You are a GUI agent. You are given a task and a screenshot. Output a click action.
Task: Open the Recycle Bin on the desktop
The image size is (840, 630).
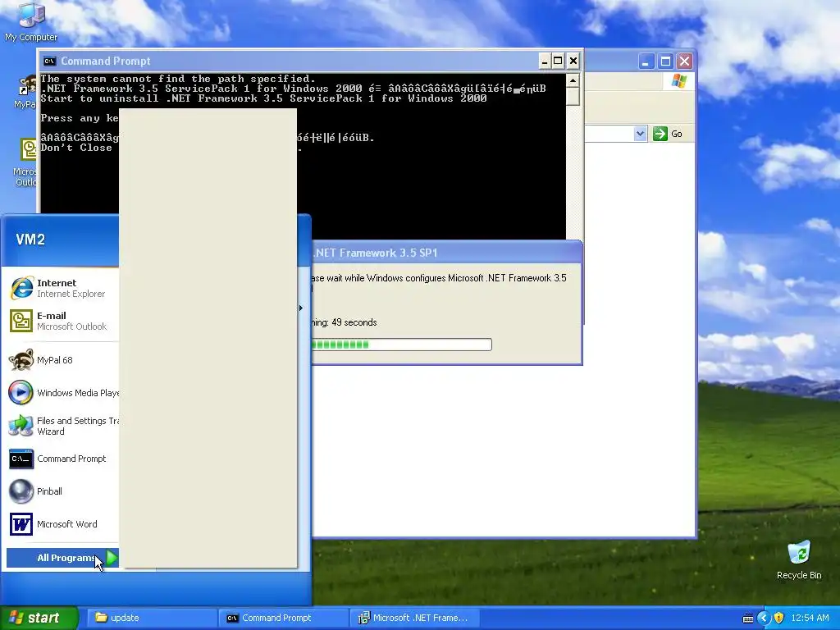pos(799,560)
